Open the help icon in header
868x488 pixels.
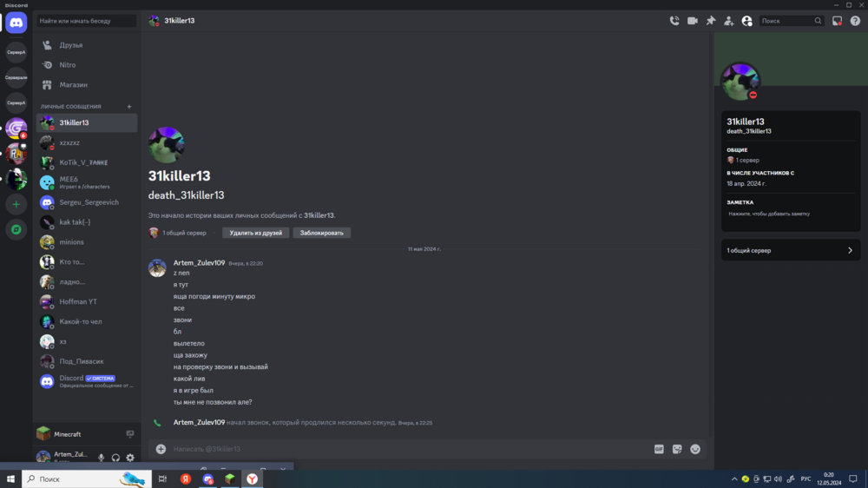[855, 21]
